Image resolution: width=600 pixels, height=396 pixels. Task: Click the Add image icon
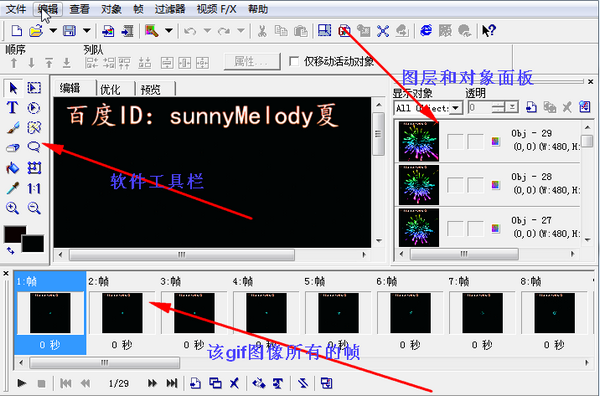click(x=108, y=31)
